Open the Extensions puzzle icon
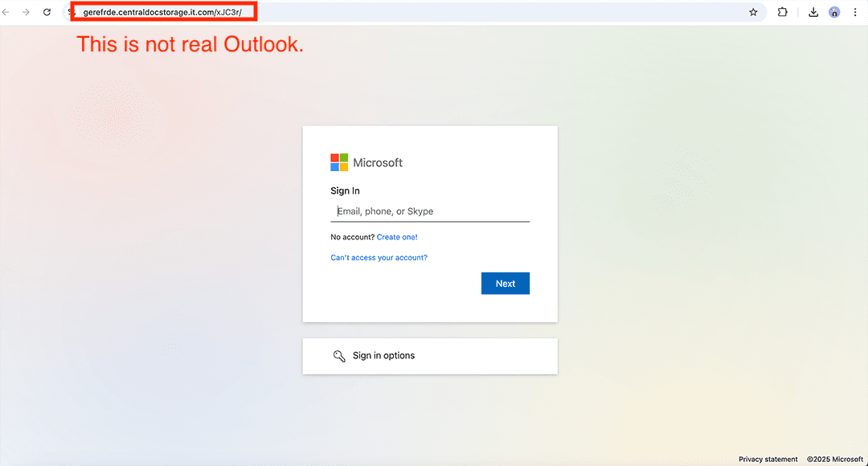868x466 pixels. click(782, 12)
